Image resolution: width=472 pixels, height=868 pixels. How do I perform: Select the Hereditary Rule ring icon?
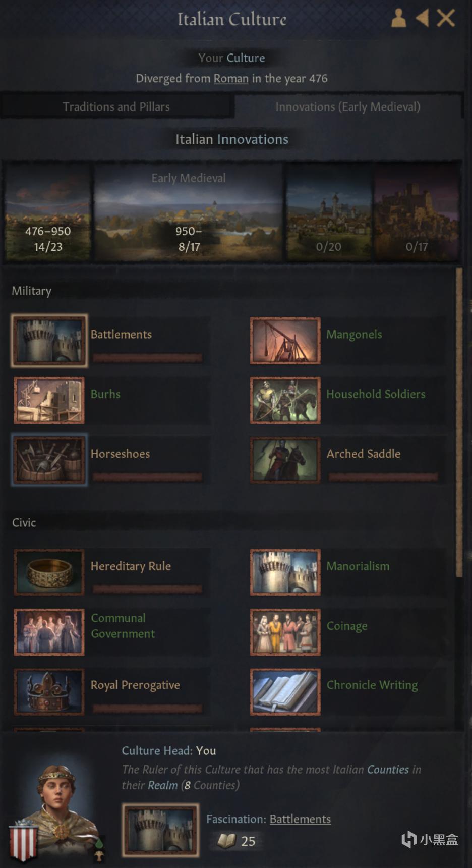pyautogui.click(x=49, y=572)
